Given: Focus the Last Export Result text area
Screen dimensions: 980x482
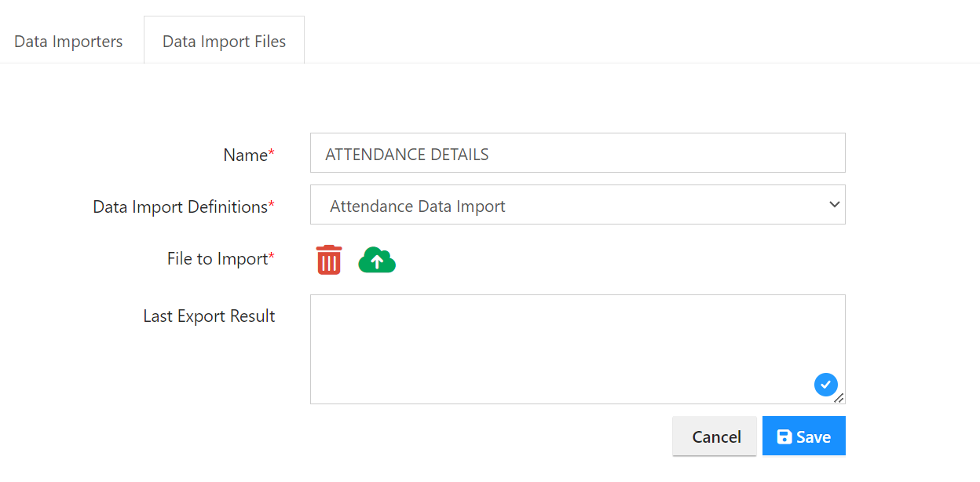Looking at the screenshot, I should [x=550, y=338].
